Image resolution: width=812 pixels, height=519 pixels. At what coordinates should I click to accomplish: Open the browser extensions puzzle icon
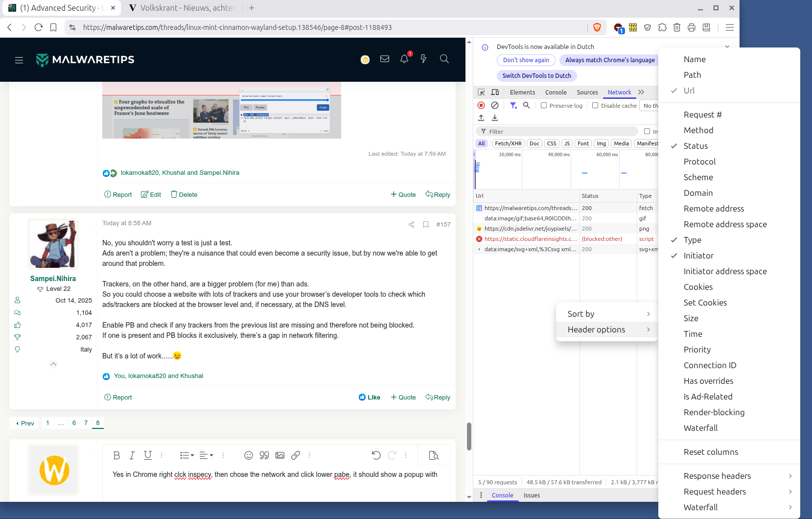pyautogui.click(x=662, y=27)
